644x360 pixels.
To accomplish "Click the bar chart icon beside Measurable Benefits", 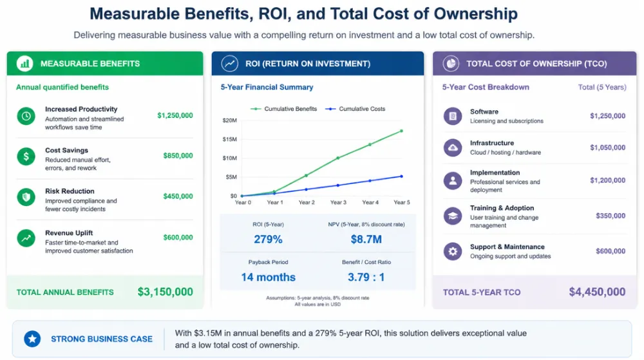I will (24, 64).
